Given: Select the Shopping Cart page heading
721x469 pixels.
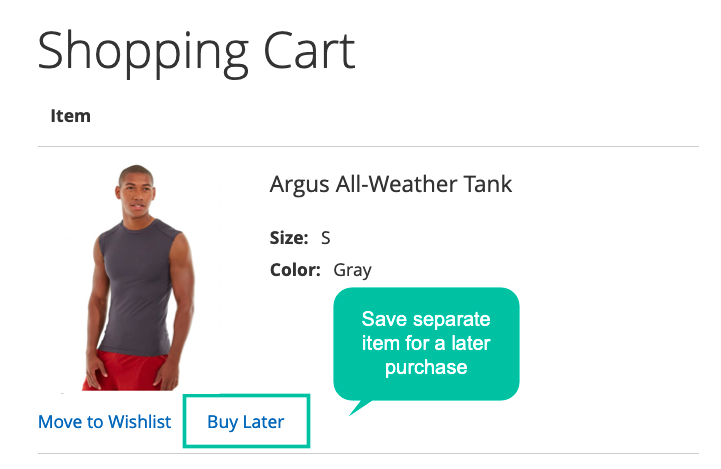Looking at the screenshot, I should 196,51.
